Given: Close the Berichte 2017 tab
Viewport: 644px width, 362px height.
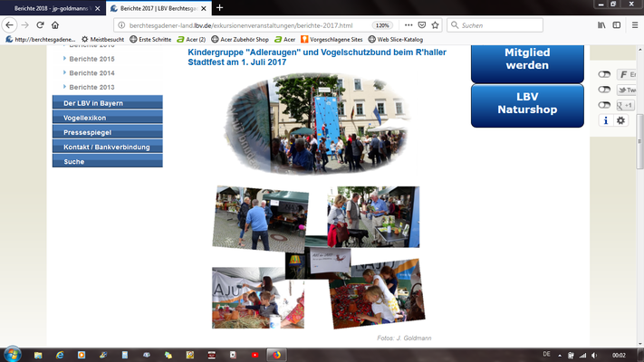Looking at the screenshot, I should click(x=203, y=8).
